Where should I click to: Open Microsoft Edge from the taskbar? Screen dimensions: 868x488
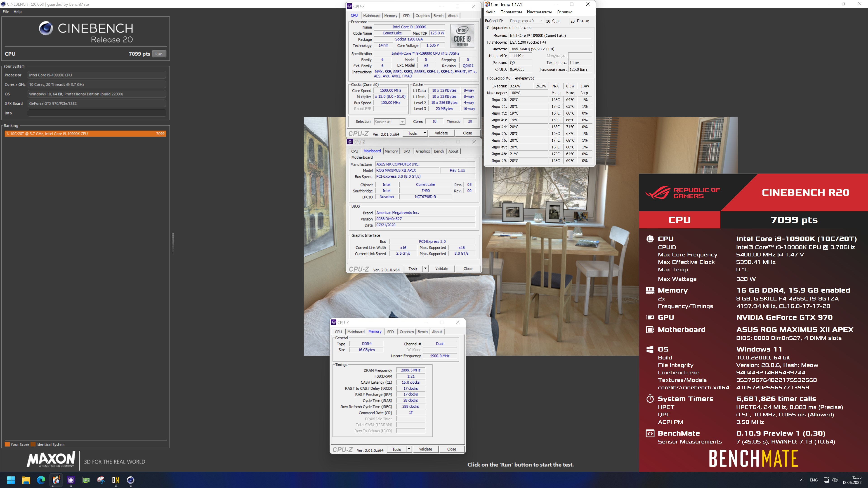click(41, 480)
